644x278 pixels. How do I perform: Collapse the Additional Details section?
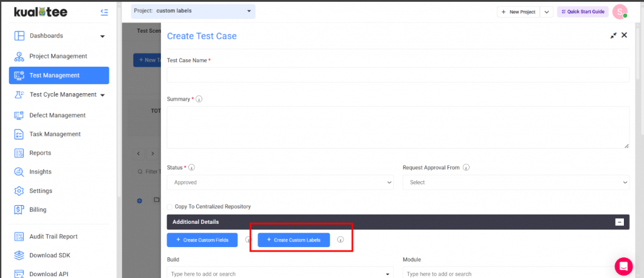coord(619,222)
